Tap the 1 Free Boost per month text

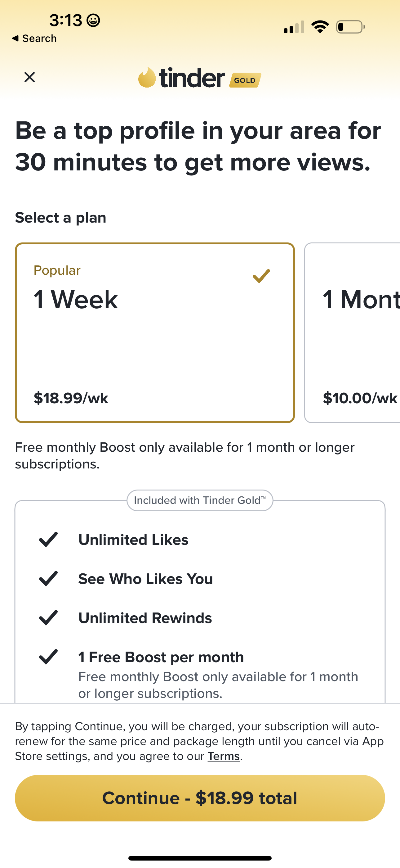pos(161,657)
